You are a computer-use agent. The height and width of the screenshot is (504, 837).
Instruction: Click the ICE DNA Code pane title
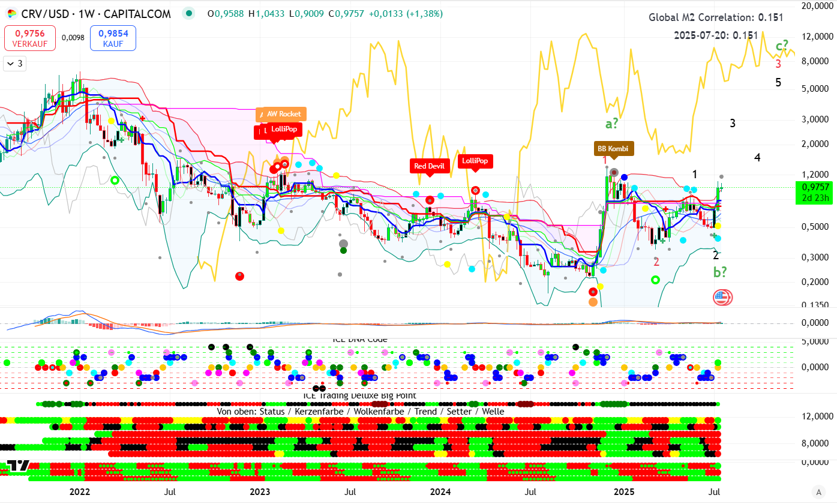point(360,340)
